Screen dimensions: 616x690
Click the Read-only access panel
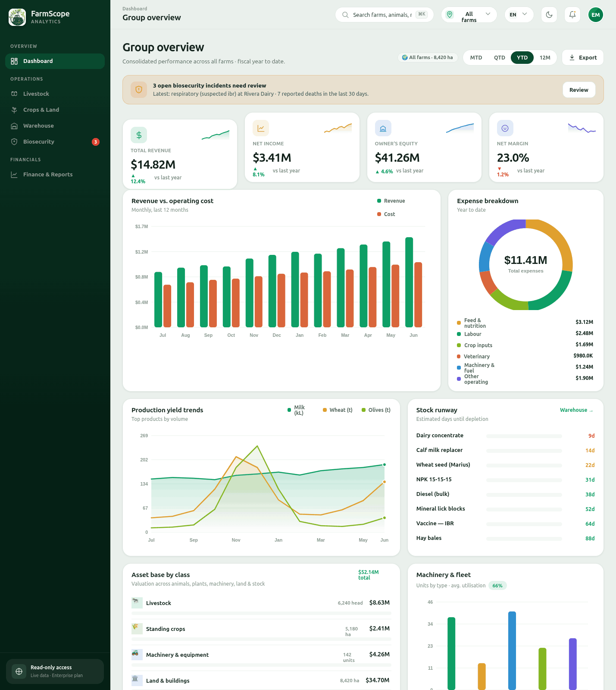coord(55,671)
